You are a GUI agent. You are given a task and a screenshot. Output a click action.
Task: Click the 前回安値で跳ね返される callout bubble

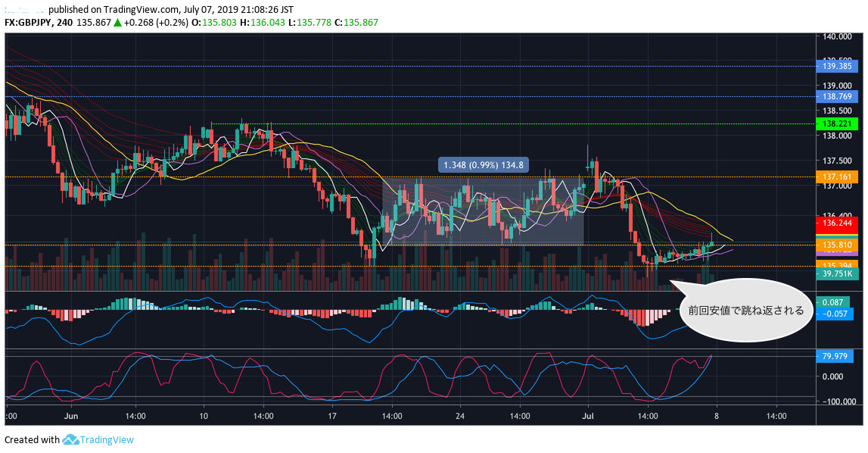click(x=745, y=310)
